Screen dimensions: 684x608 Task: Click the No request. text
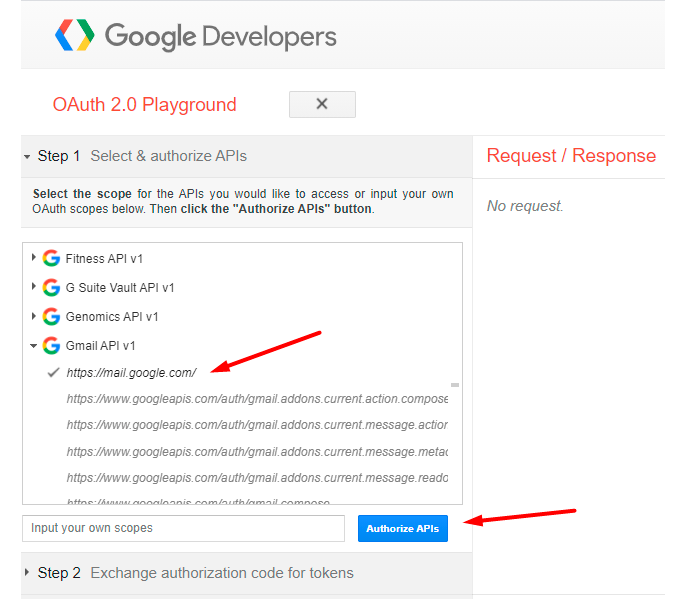525,205
